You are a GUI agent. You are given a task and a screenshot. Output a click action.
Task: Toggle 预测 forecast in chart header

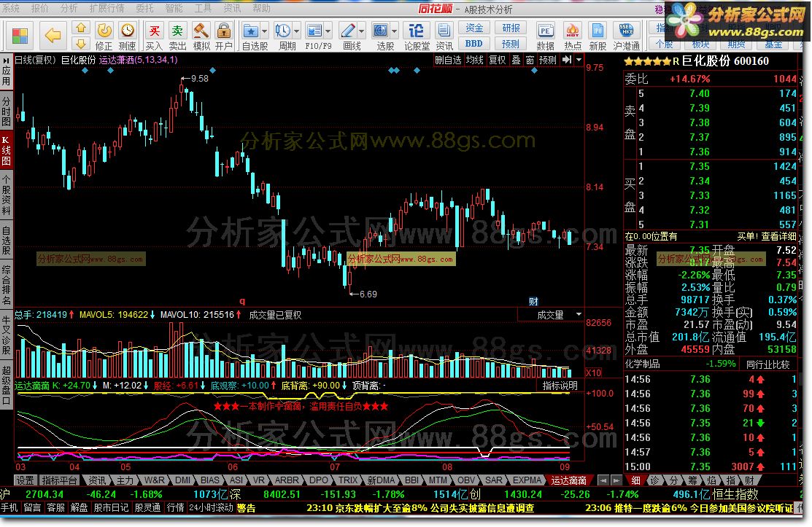click(x=547, y=60)
